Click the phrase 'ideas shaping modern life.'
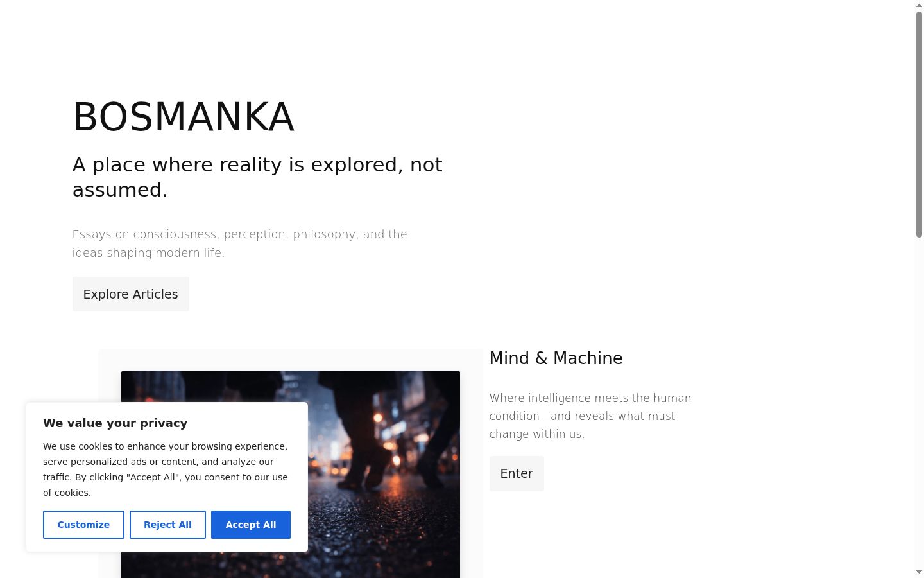 coord(148,253)
